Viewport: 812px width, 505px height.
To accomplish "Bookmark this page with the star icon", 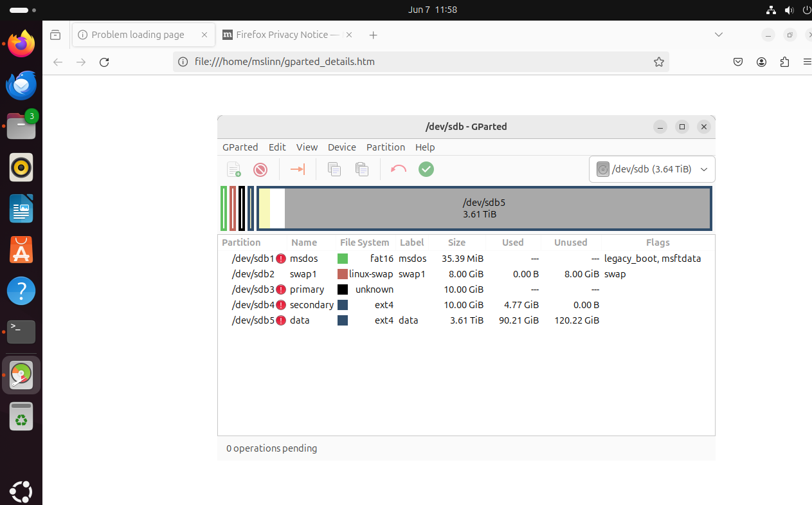I will click(x=658, y=62).
